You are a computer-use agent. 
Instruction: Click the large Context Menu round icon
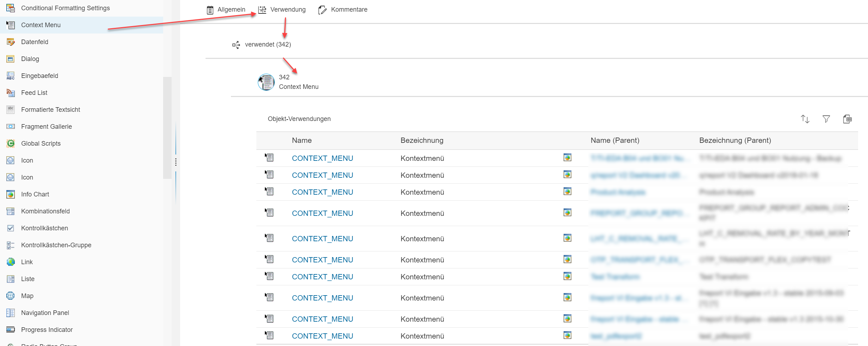click(x=266, y=82)
